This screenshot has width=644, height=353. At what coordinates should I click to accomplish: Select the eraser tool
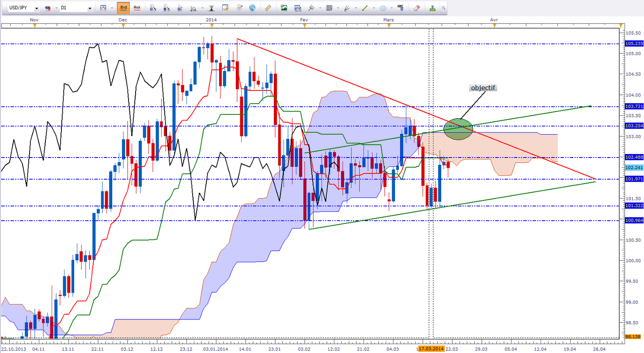pos(417,8)
